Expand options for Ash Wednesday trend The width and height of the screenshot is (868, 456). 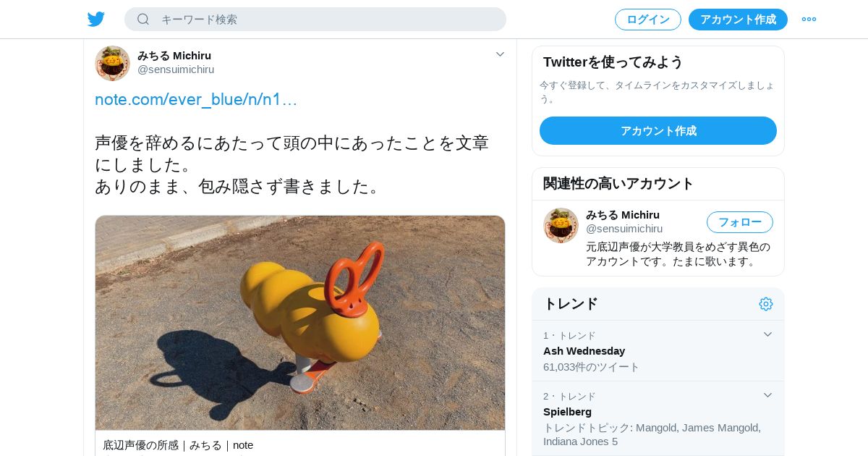tap(767, 334)
